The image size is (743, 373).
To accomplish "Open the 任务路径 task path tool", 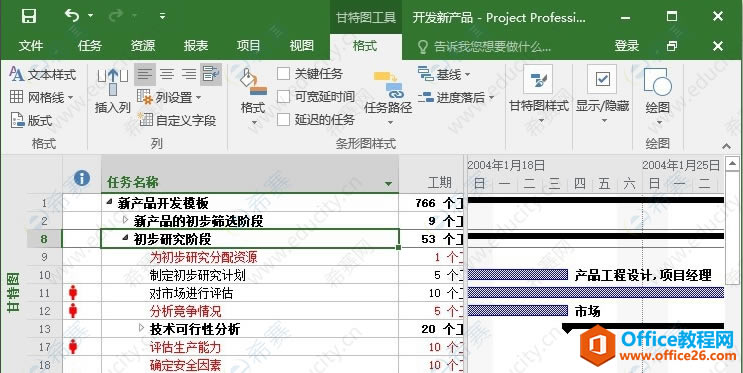I will tap(388, 97).
